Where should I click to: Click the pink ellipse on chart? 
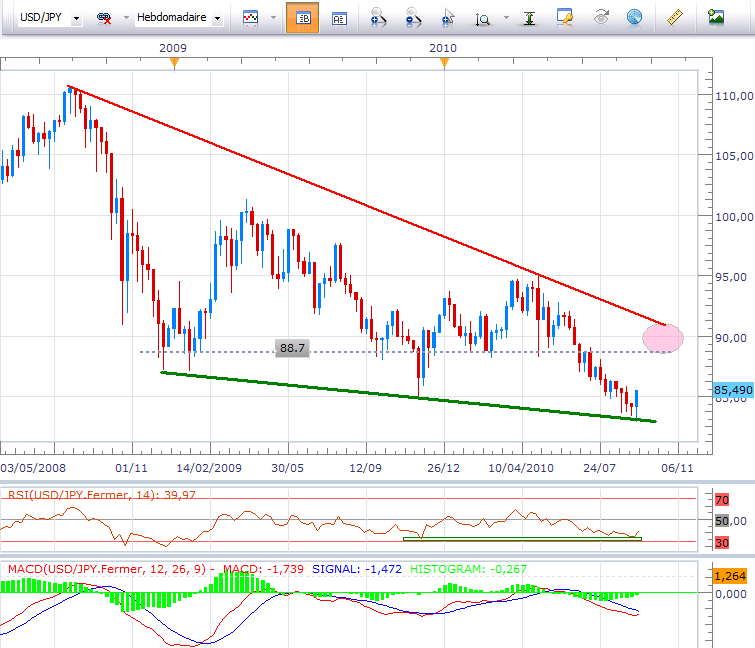coord(663,338)
